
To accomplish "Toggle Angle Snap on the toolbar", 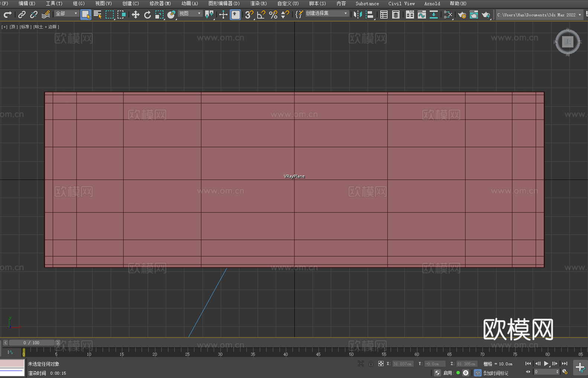I will [261, 14].
